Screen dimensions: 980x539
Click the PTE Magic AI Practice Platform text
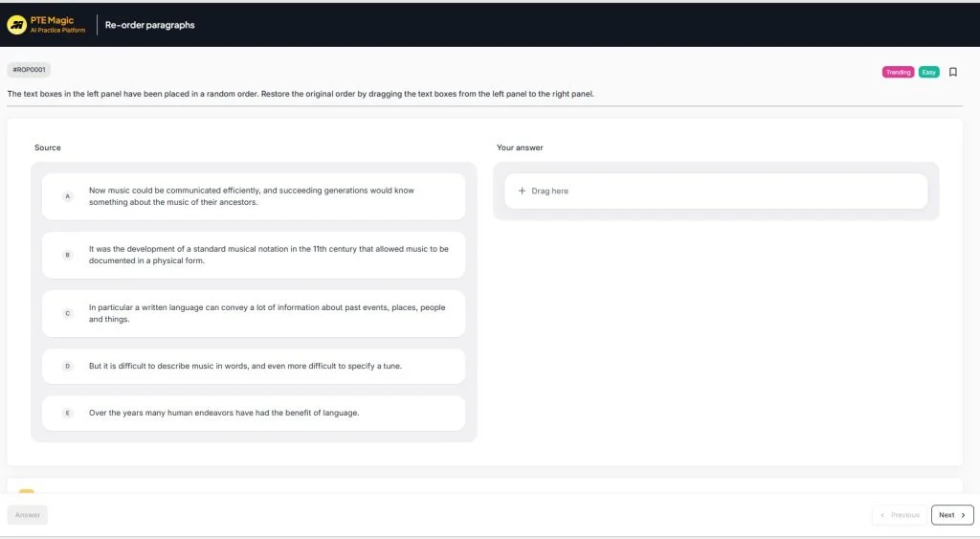point(57,25)
